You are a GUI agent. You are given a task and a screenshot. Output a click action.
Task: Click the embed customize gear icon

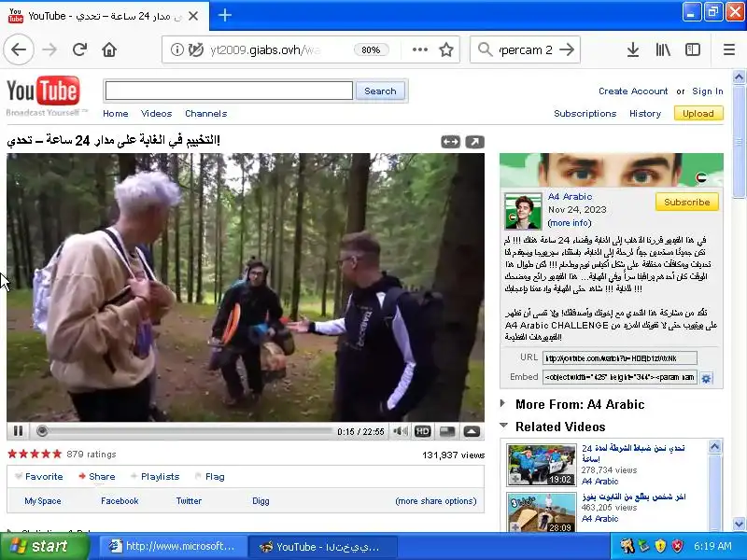(x=706, y=378)
